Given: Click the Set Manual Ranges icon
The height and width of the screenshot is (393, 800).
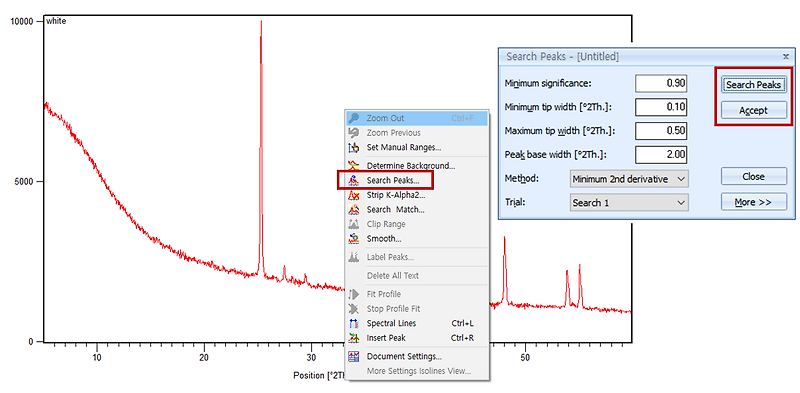Looking at the screenshot, I should click(354, 148).
